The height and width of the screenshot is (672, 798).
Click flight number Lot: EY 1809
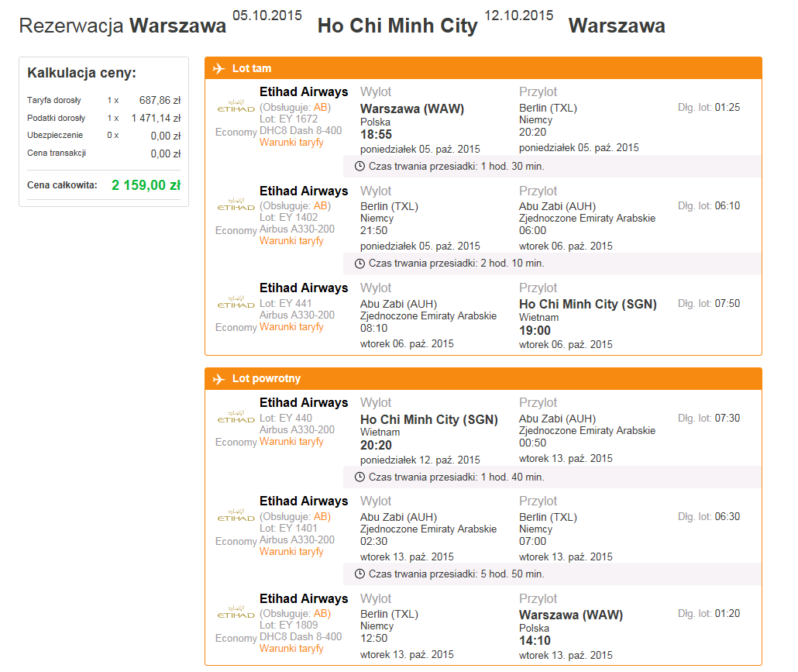(288, 625)
